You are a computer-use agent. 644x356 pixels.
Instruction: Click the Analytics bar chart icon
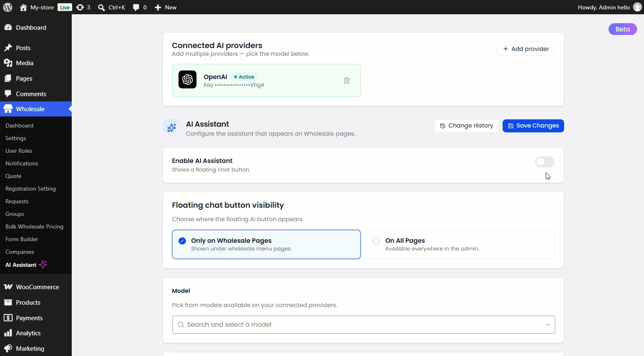[8, 333]
